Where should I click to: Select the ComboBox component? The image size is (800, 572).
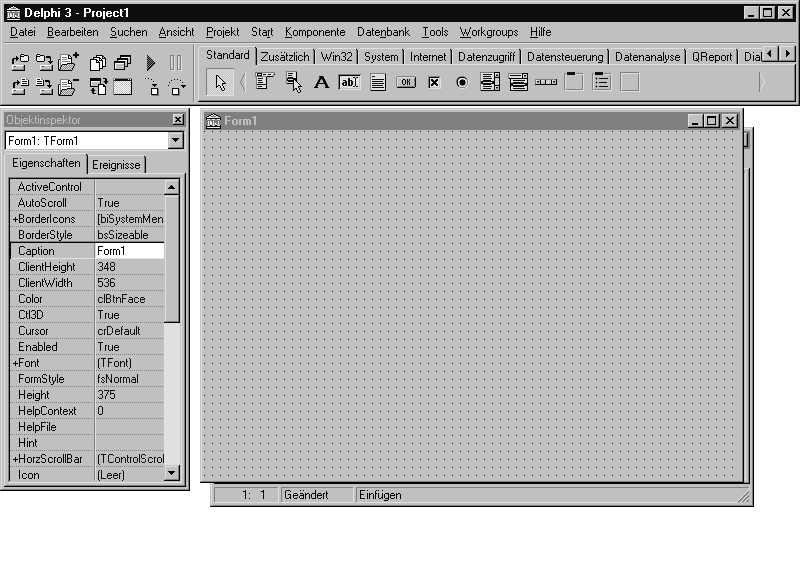pyautogui.click(x=518, y=82)
